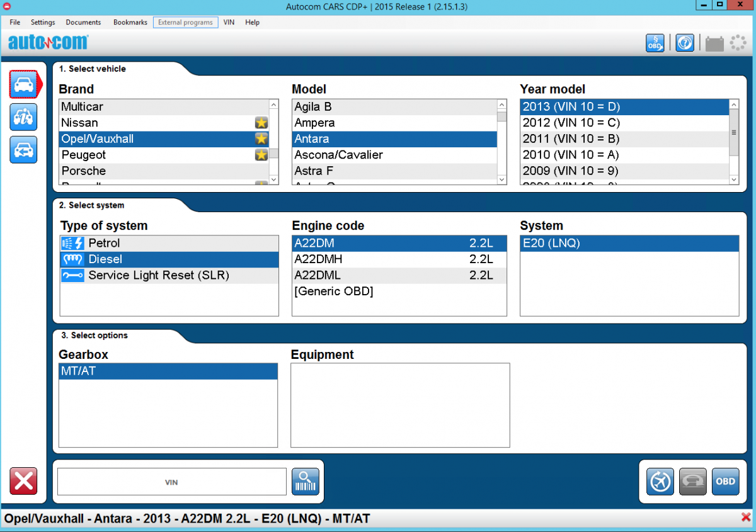Select Petrol system type
756x532 pixels.
pyautogui.click(x=169, y=243)
